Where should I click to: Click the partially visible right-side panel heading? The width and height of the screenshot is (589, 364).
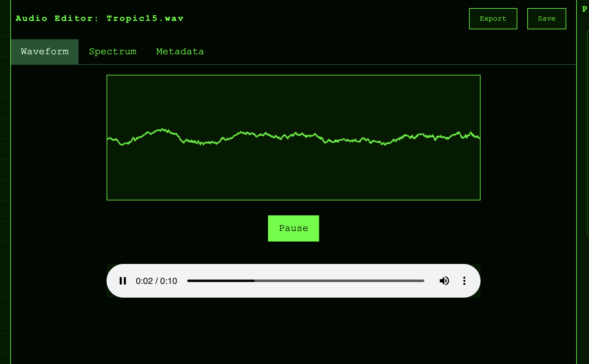[x=585, y=9]
